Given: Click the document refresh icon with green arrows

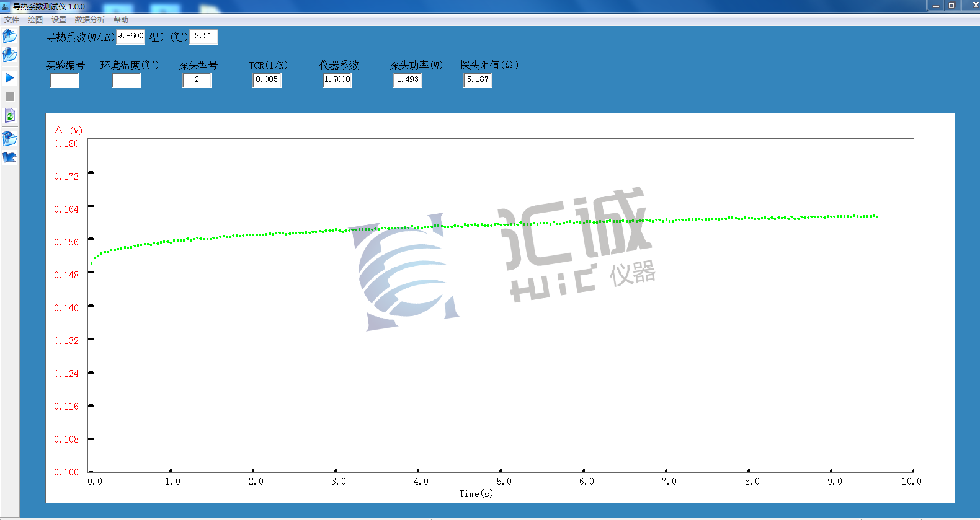Looking at the screenshot, I should coord(9,115).
